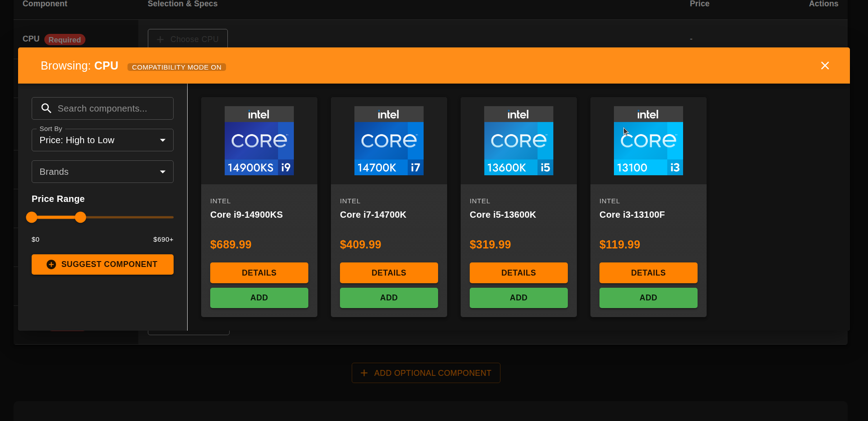Click the Core i5-13600K product image
868x421 pixels.
point(519,140)
